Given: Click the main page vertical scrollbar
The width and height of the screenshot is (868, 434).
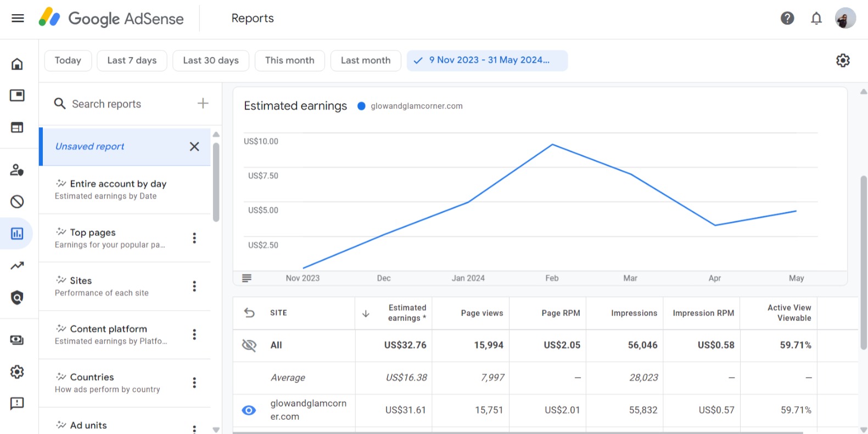Looking at the screenshot, I should [x=864, y=262].
